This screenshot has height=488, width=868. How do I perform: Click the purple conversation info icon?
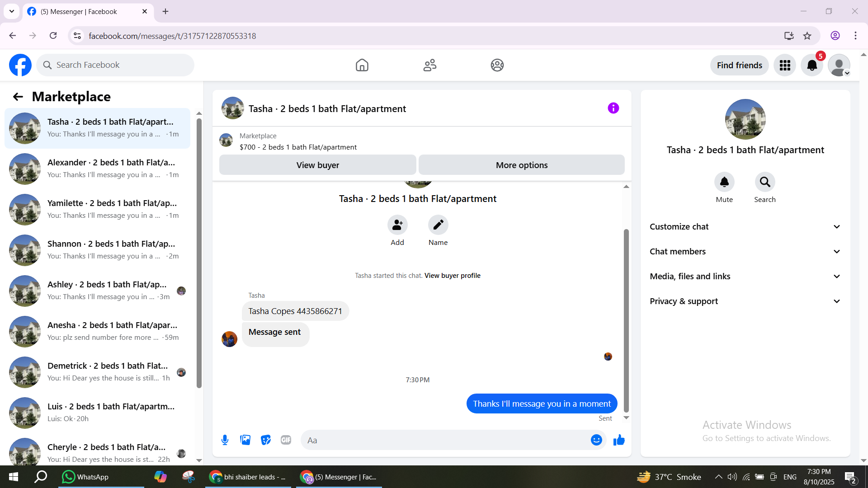[613, 108]
